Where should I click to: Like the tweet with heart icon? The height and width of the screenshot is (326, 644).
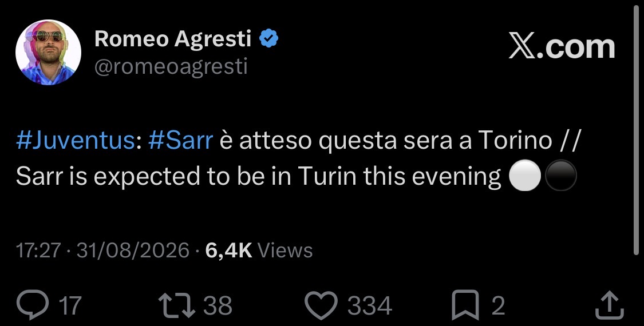[321, 305]
